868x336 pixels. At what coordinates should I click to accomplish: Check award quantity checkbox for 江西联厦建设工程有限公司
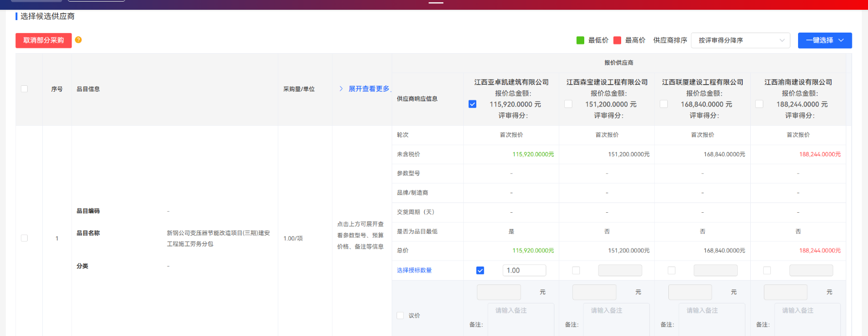pos(672,270)
